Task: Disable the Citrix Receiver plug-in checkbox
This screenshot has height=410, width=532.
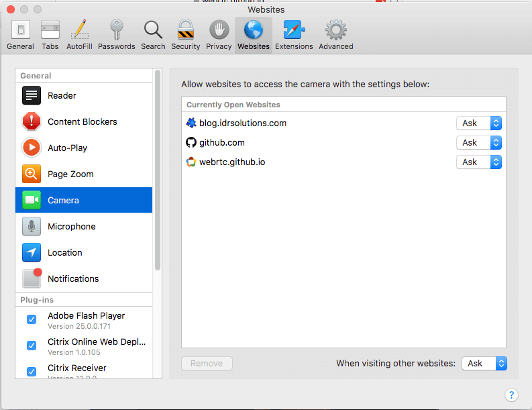Action: (x=32, y=372)
